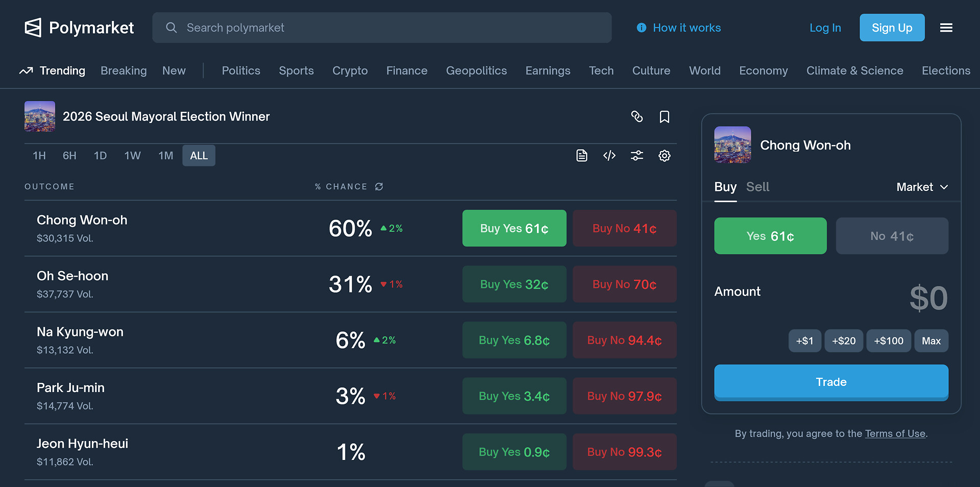The width and height of the screenshot is (980, 487).
Task: Click Buy Yes 3.4¢ for Park Ju-min
Action: tap(514, 396)
